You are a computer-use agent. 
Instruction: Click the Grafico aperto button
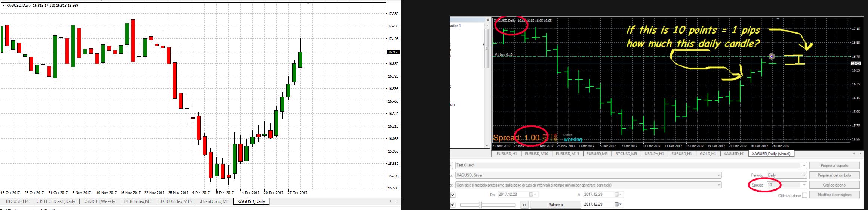tap(834, 185)
